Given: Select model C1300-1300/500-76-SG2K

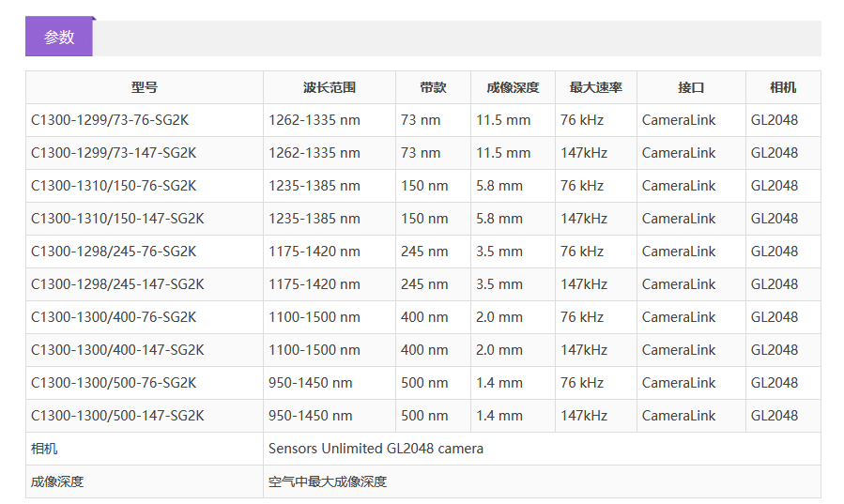Looking at the screenshot, I should point(114,383).
